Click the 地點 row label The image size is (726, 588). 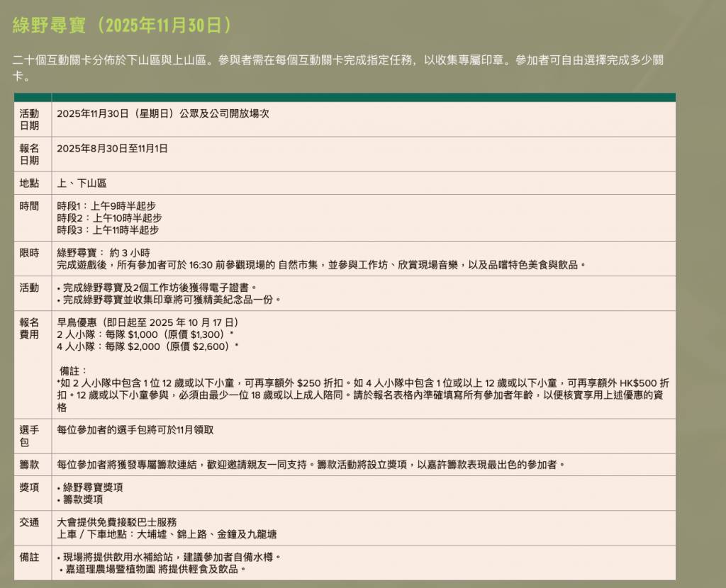30,183
